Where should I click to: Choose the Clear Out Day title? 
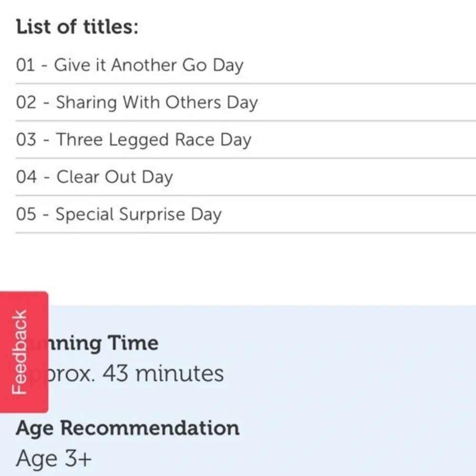tap(115, 177)
